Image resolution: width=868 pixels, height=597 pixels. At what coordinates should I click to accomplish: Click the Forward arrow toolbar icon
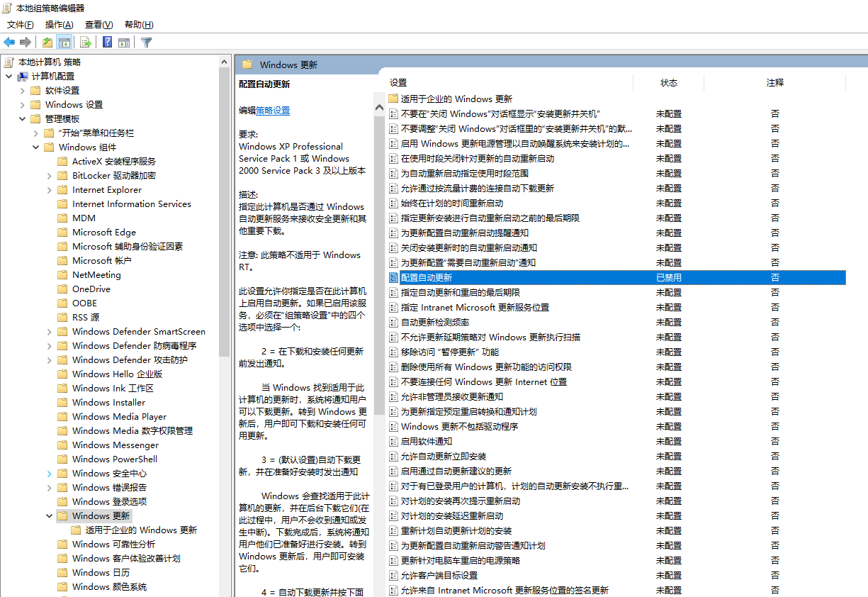pos(26,42)
